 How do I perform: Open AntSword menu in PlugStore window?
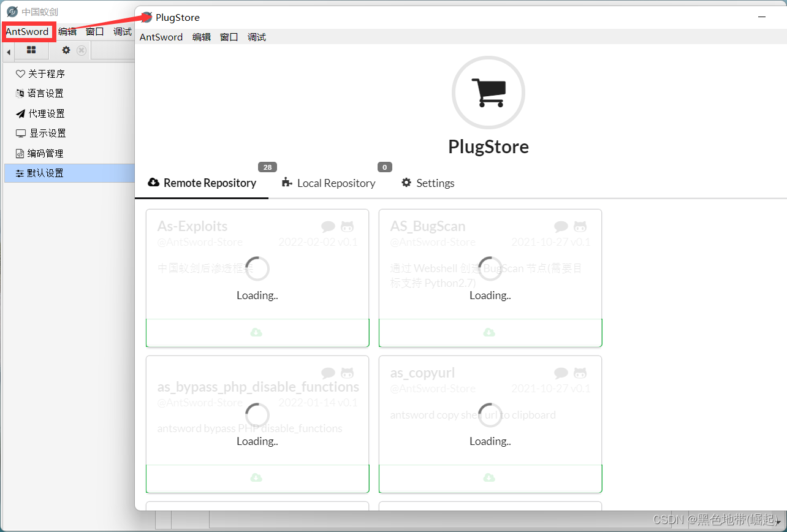[x=161, y=37]
